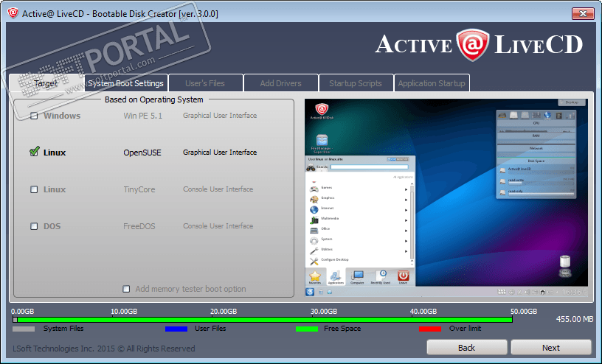Image resolution: width=602 pixels, height=364 pixels.
Task: Click the "455.00 MB" size value
Action: [x=575, y=319]
